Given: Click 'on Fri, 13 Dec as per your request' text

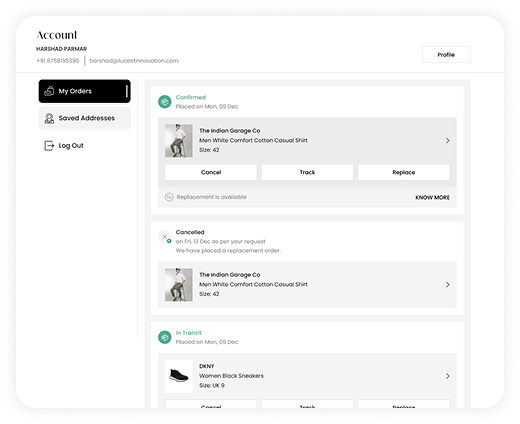Looking at the screenshot, I should point(221,241).
